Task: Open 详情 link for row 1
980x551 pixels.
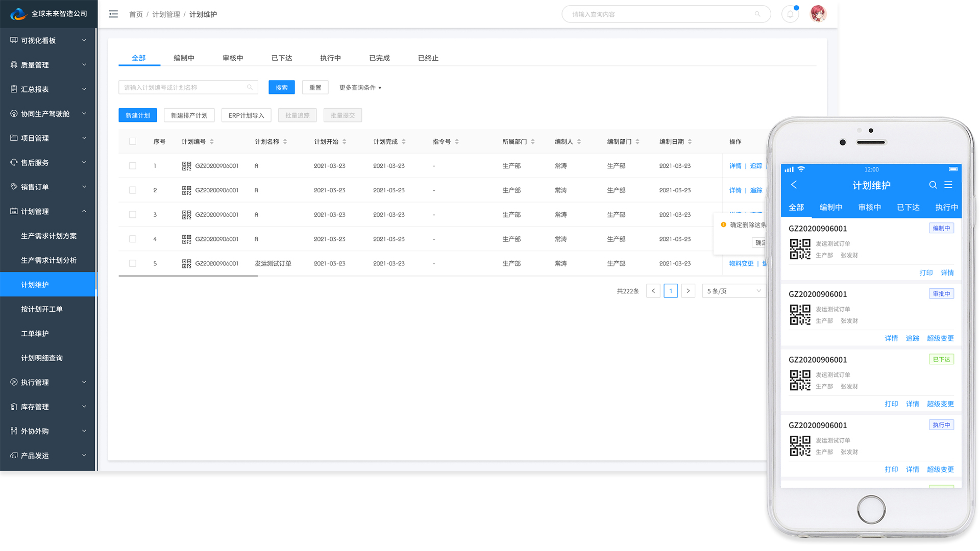Action: point(735,166)
